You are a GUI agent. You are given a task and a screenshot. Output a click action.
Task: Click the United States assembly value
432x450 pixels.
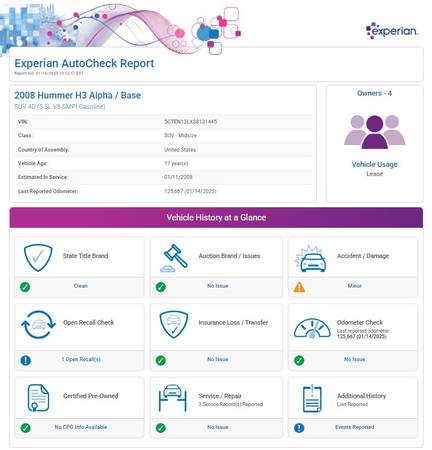click(x=180, y=150)
